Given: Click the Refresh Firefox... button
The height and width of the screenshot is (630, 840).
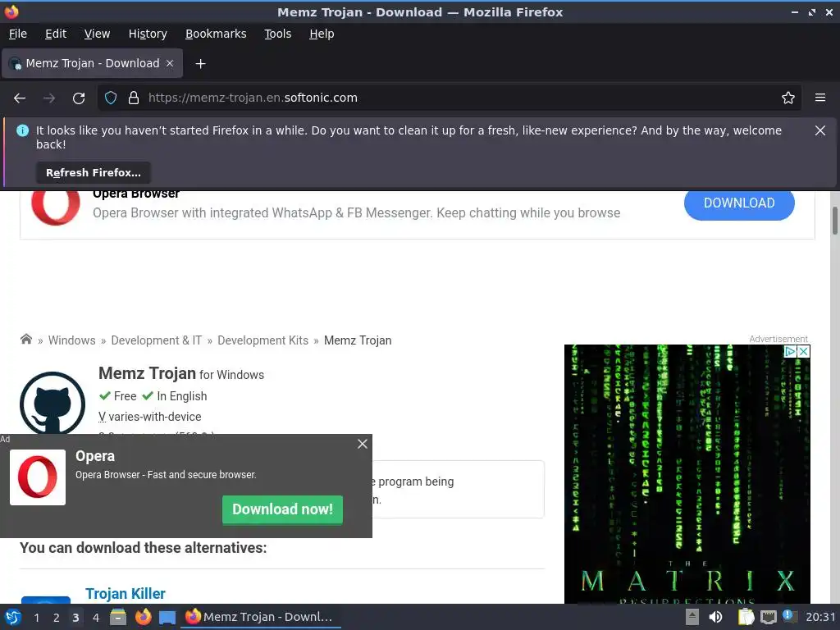Looking at the screenshot, I should (94, 172).
